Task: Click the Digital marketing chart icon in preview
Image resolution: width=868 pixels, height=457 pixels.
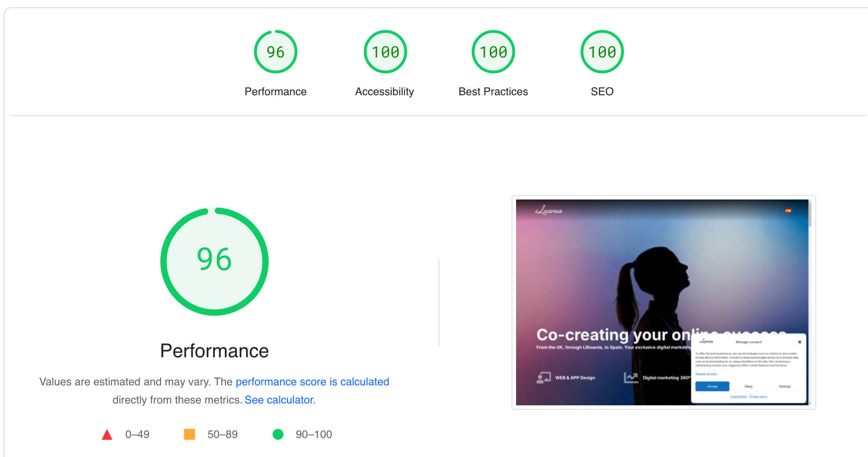Action: coord(630,378)
